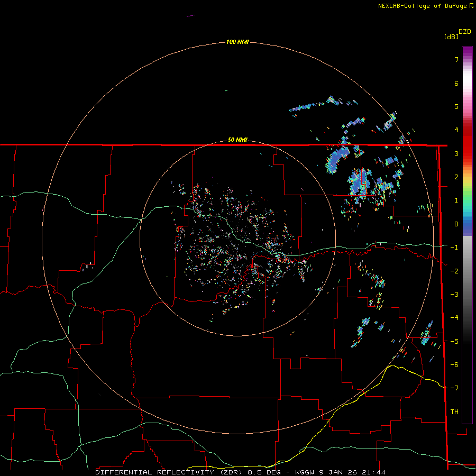Click the 6 value on color scale
The width and height of the screenshot is (476, 476).
pyautogui.click(x=456, y=83)
